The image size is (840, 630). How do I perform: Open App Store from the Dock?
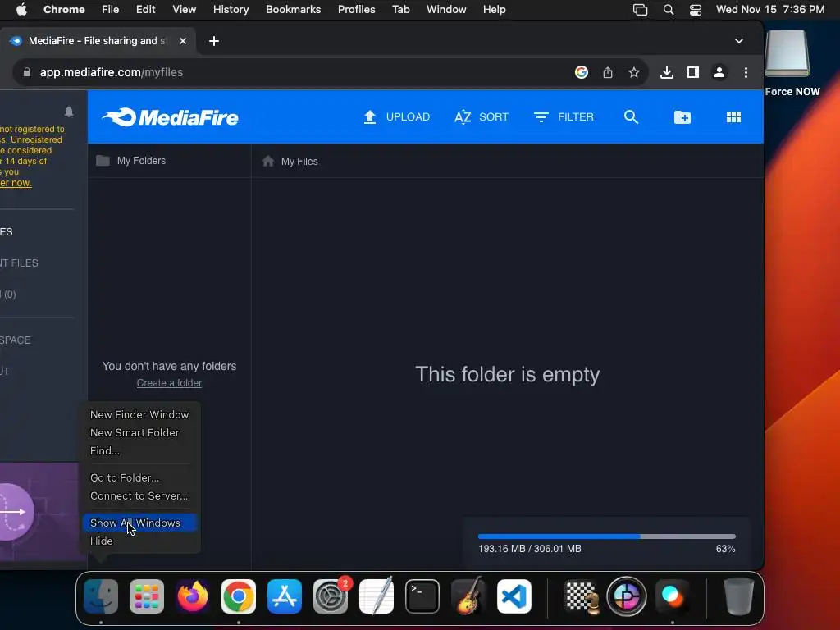click(285, 596)
